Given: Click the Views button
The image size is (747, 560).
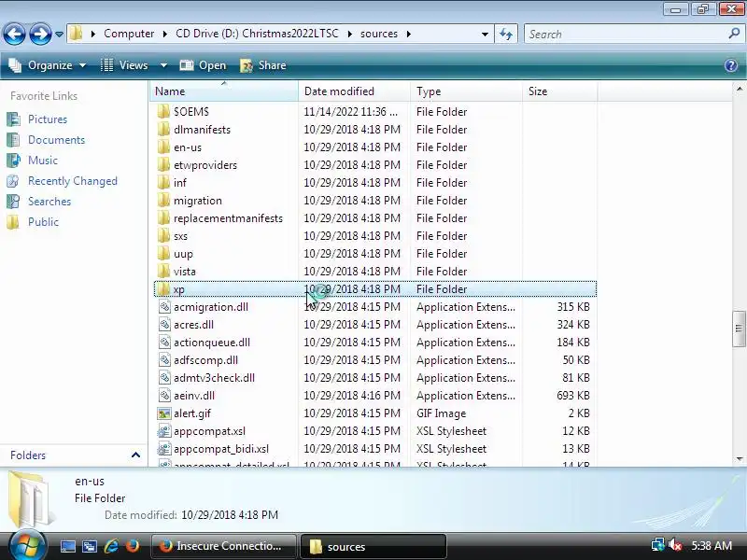Looking at the screenshot, I should click(x=125, y=65).
